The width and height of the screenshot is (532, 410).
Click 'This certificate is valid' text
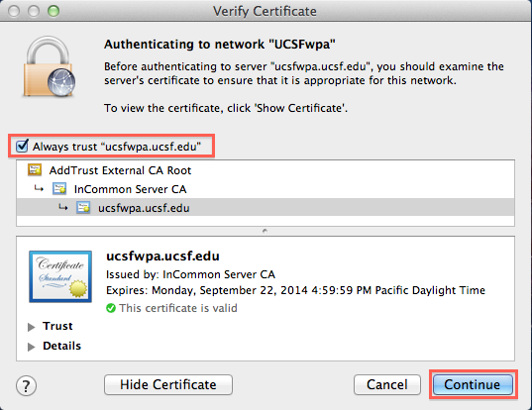coord(178,308)
